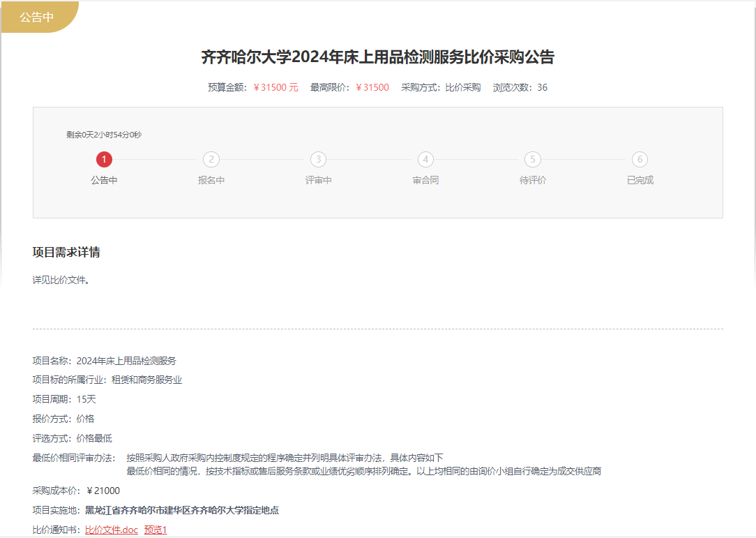Click the announcement title heading

tap(377, 57)
